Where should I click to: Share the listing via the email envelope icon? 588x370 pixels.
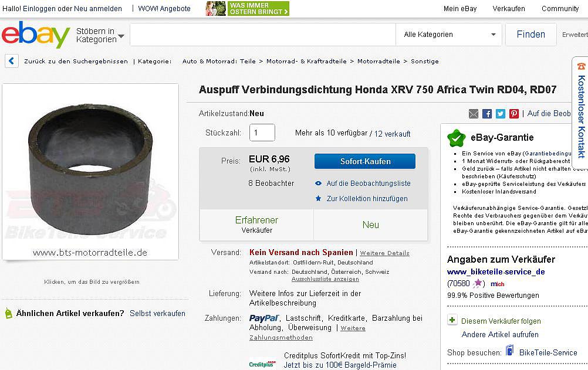pos(474,114)
